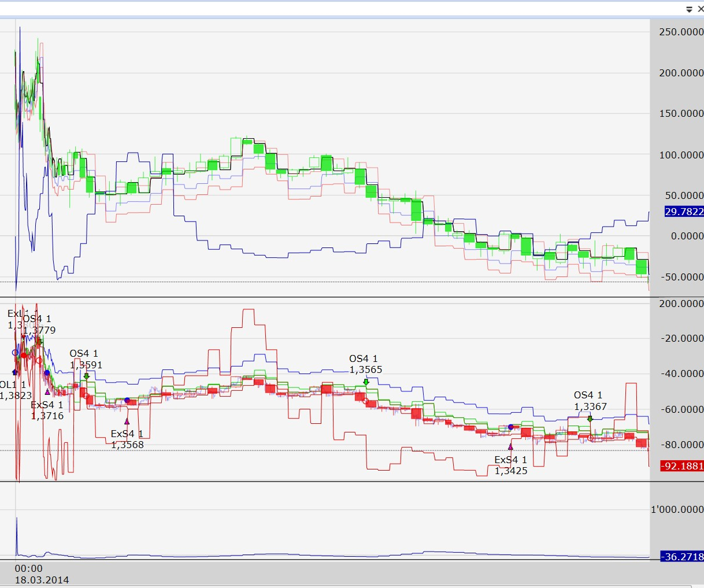
Task: Click the 1'000.0000 axis value
Action: (677, 509)
